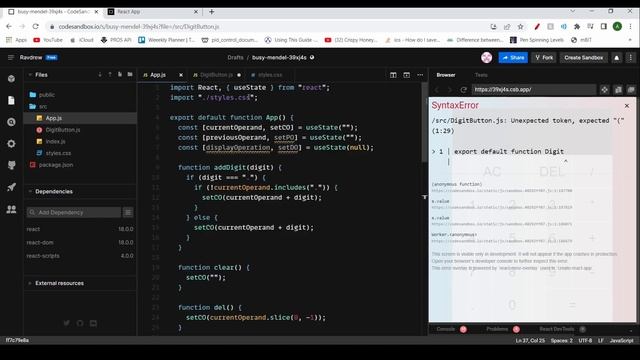Image resolution: width=640 pixels, height=360 pixels.
Task: Click the Share button
Action: (x=513, y=58)
